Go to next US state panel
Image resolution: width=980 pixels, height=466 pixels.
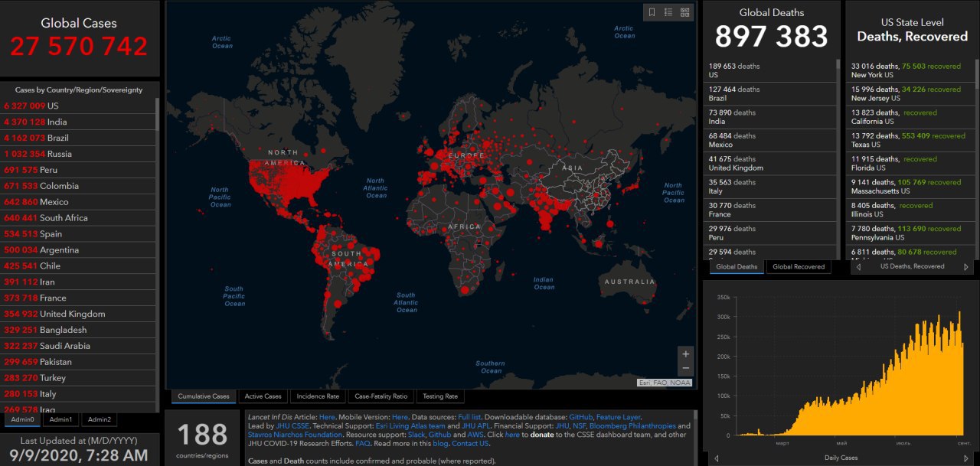(965, 267)
